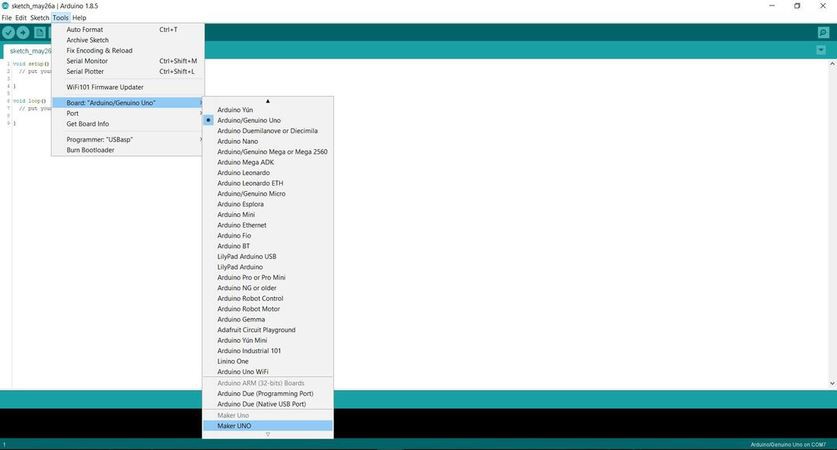Select Fix Encoding & Reload
837x450 pixels.
[128, 51]
